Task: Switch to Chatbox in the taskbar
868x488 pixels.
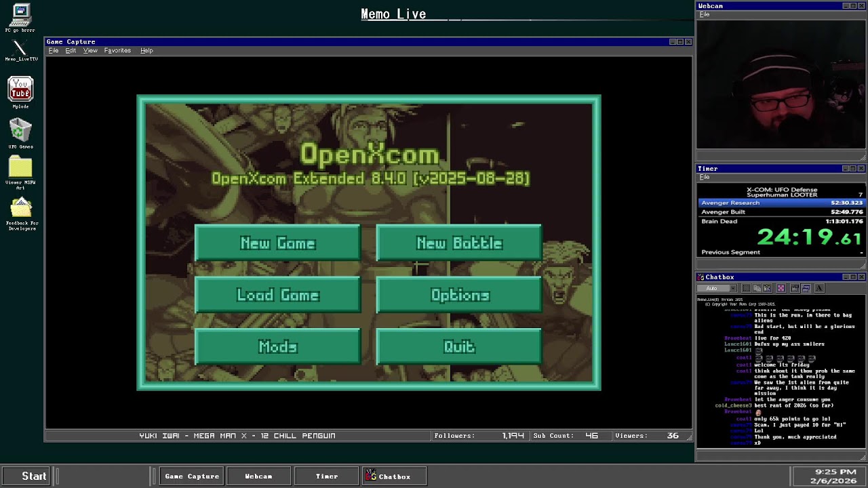Action: [x=395, y=476]
